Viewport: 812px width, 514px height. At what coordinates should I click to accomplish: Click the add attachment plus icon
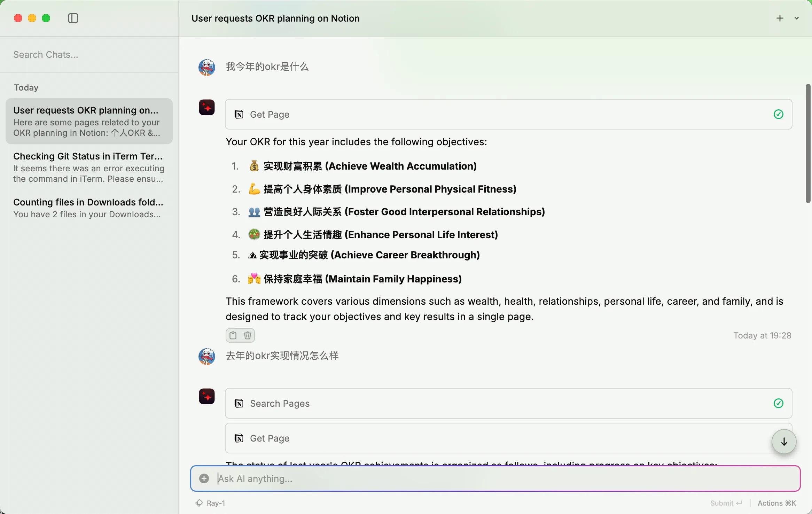(x=204, y=478)
